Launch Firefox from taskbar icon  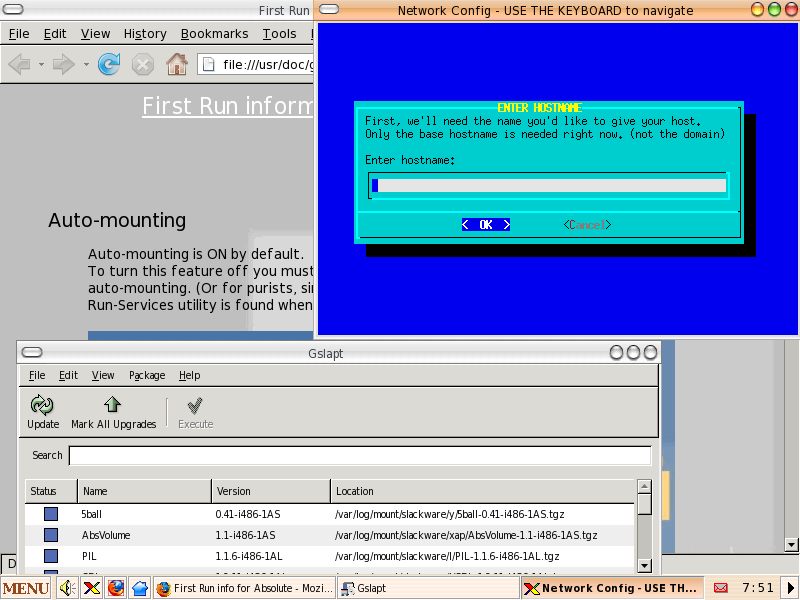[x=116, y=588]
